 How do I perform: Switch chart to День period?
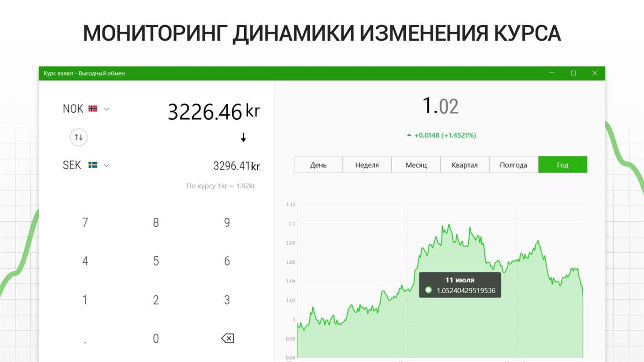coord(318,164)
